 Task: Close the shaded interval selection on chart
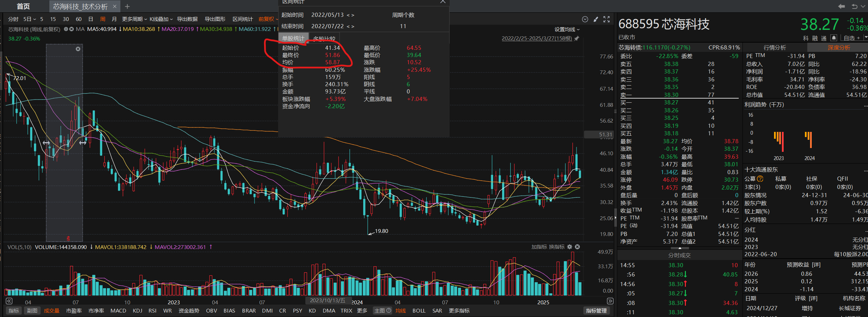click(x=78, y=49)
